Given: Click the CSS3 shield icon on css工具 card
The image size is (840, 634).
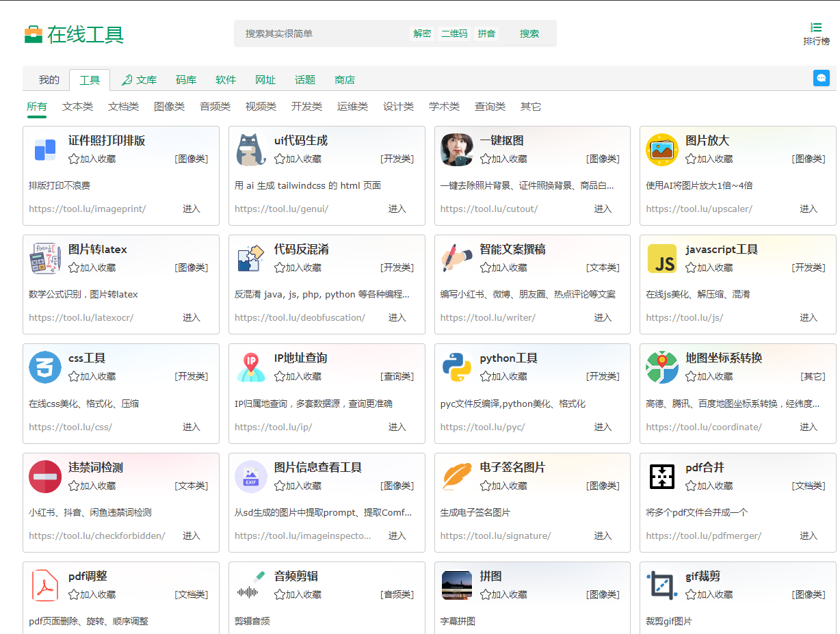Looking at the screenshot, I should (45, 367).
